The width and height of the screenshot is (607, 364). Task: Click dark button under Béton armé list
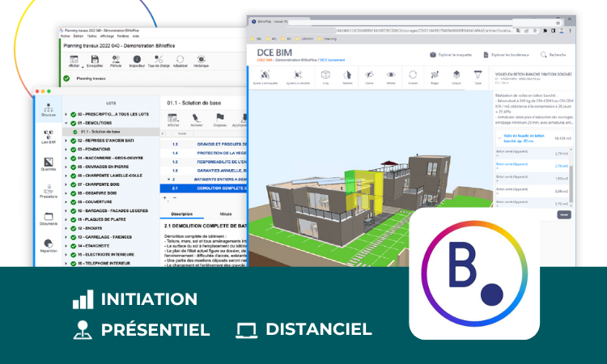pos(564,214)
